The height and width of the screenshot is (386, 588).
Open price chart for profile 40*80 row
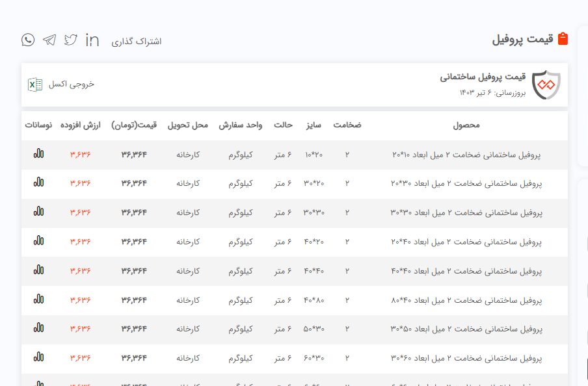[x=39, y=300]
